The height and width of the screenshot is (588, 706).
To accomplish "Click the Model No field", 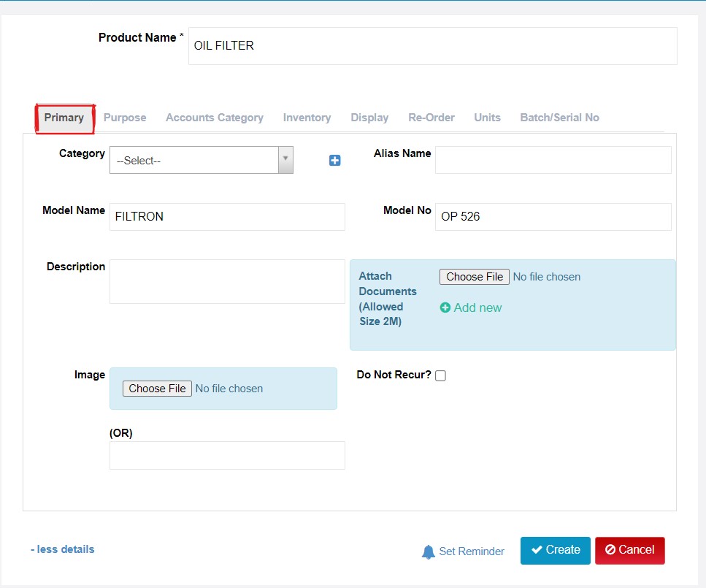I will [x=553, y=217].
